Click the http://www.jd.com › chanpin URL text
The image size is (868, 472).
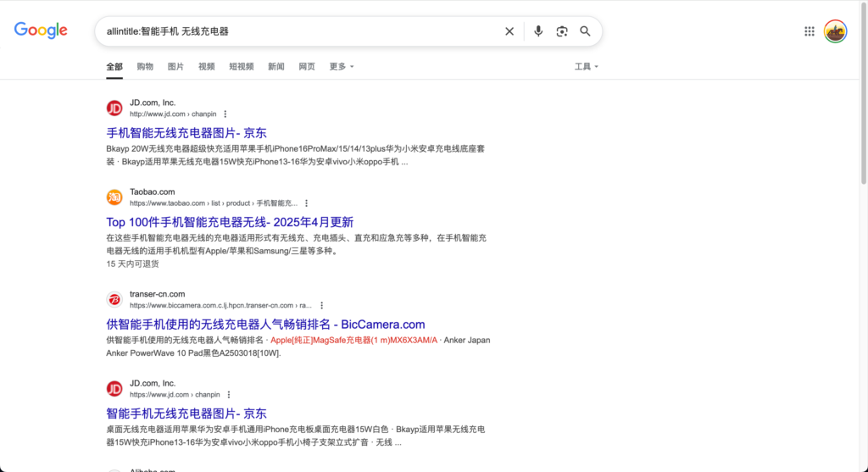tap(173, 114)
